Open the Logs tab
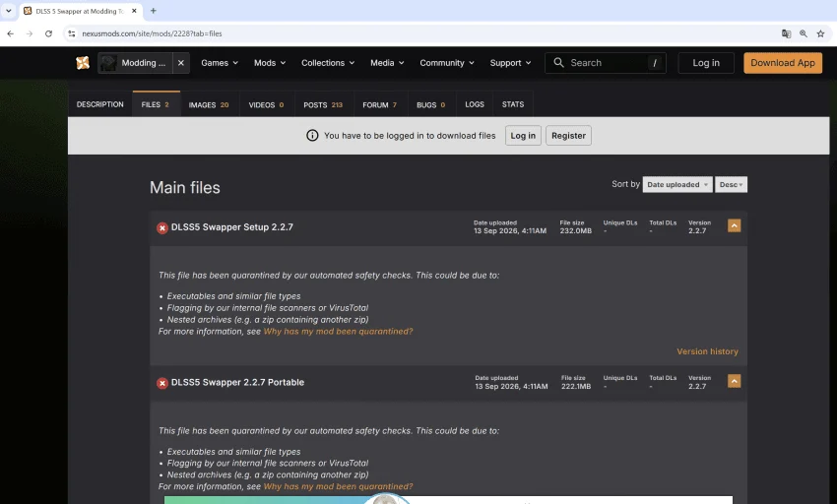This screenshot has height=504, width=837. click(475, 104)
